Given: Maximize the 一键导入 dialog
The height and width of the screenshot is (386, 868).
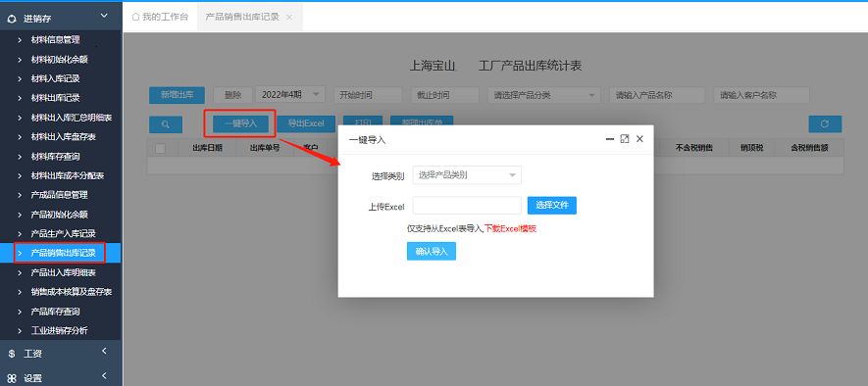Looking at the screenshot, I should click(x=625, y=139).
